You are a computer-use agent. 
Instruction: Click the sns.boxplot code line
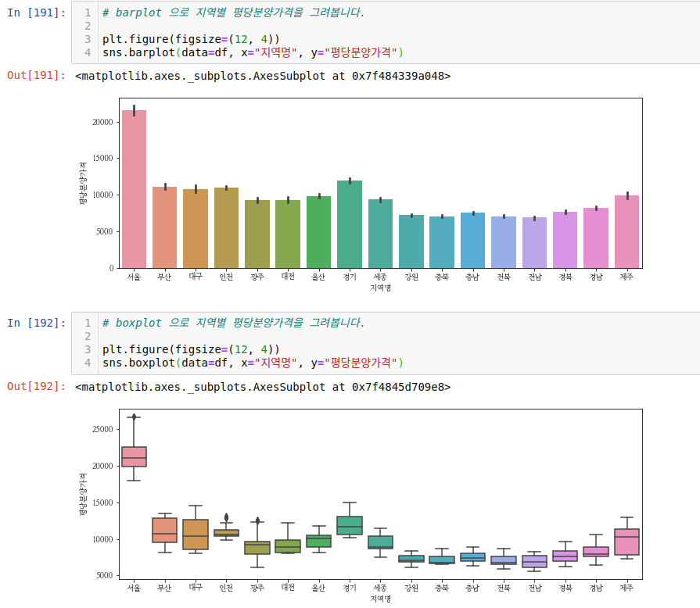253,363
